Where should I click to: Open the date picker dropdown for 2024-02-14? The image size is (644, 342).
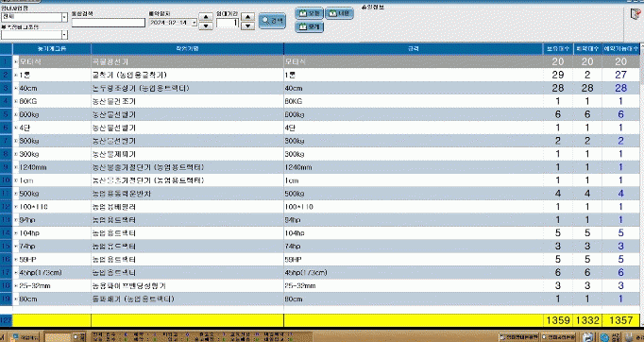click(x=195, y=23)
